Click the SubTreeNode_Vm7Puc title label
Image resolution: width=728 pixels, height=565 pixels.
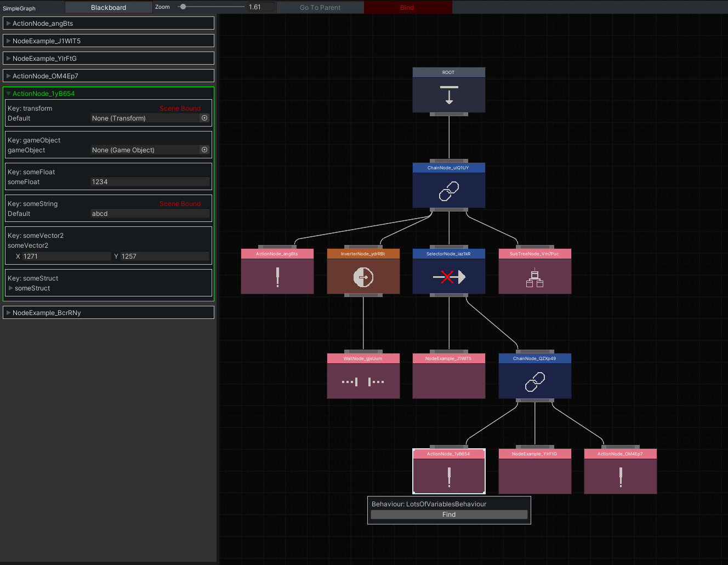pos(534,254)
